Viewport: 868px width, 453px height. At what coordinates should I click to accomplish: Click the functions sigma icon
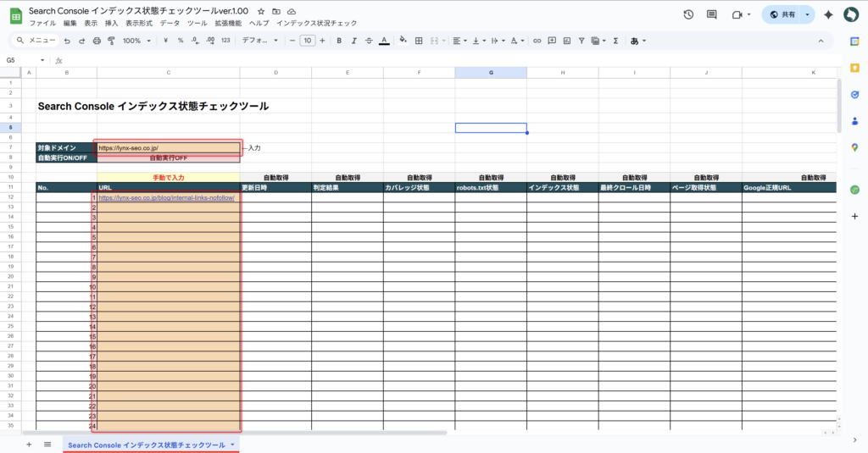615,41
